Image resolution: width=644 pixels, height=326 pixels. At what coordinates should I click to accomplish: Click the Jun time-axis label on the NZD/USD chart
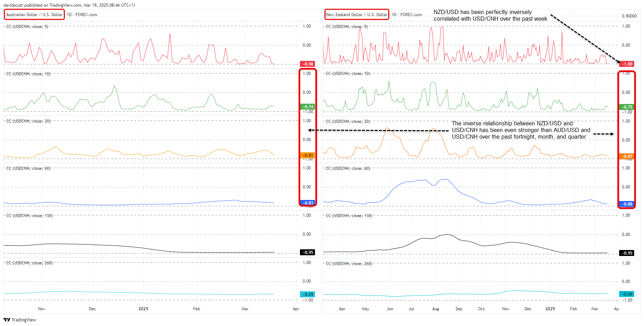(x=390, y=309)
